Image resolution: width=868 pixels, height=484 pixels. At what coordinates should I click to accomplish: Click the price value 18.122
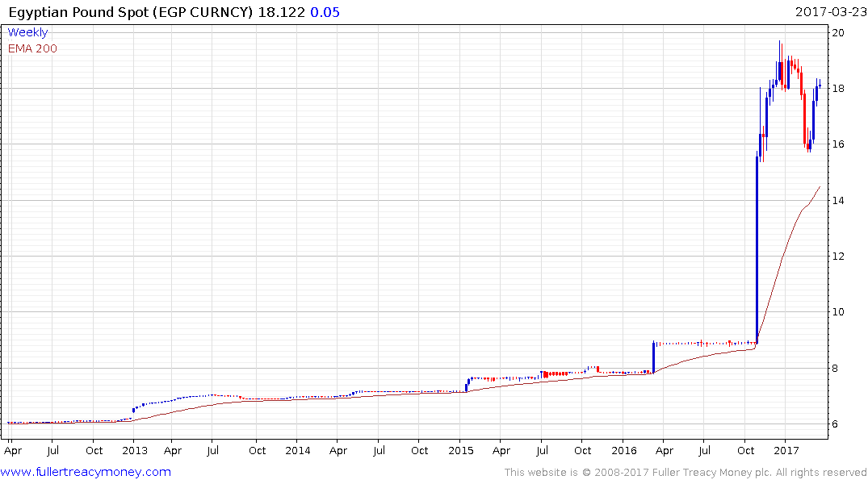point(281,12)
